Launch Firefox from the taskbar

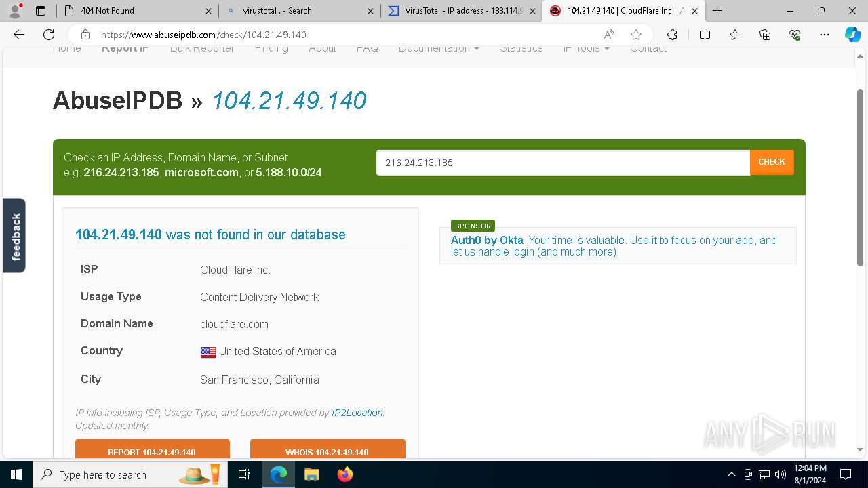[x=344, y=474]
